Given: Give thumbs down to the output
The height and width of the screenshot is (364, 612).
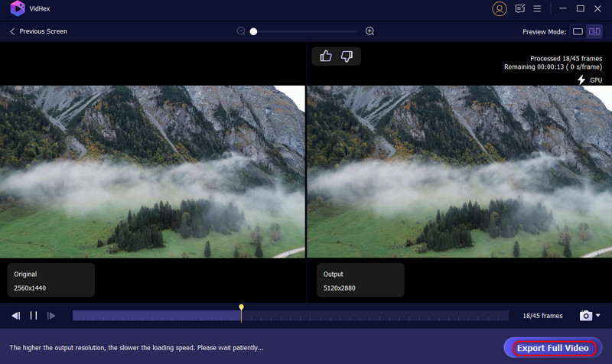Looking at the screenshot, I should [x=347, y=56].
